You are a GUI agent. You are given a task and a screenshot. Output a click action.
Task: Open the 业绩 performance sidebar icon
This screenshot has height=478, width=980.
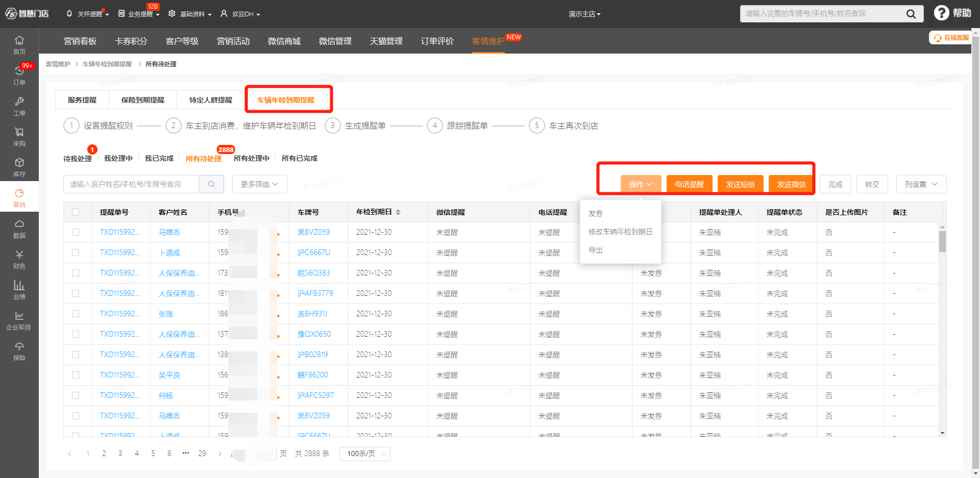click(x=19, y=290)
